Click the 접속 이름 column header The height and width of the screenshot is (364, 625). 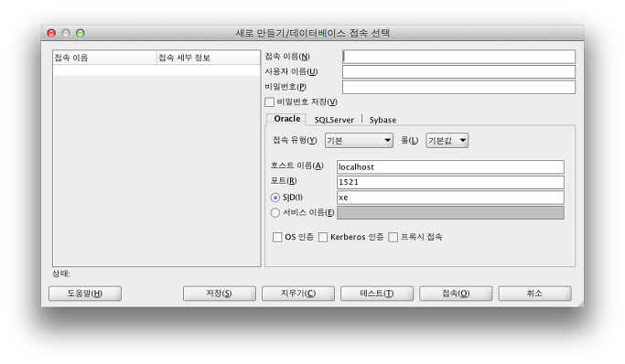click(x=105, y=58)
